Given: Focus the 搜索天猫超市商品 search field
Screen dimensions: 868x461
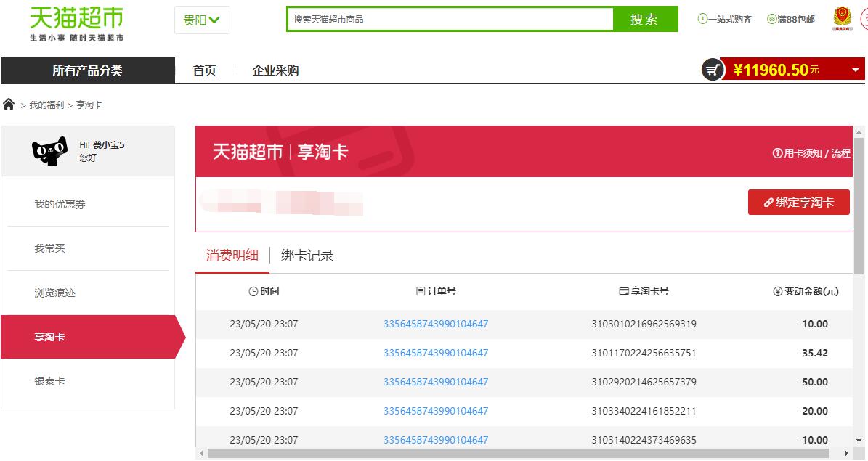Looking at the screenshot, I should click(x=450, y=20).
